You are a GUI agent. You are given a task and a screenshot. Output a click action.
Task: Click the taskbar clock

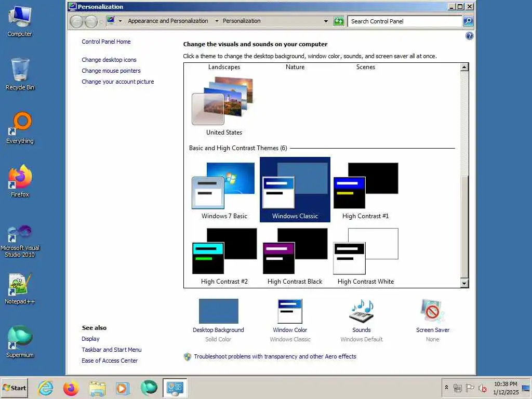coord(506,388)
